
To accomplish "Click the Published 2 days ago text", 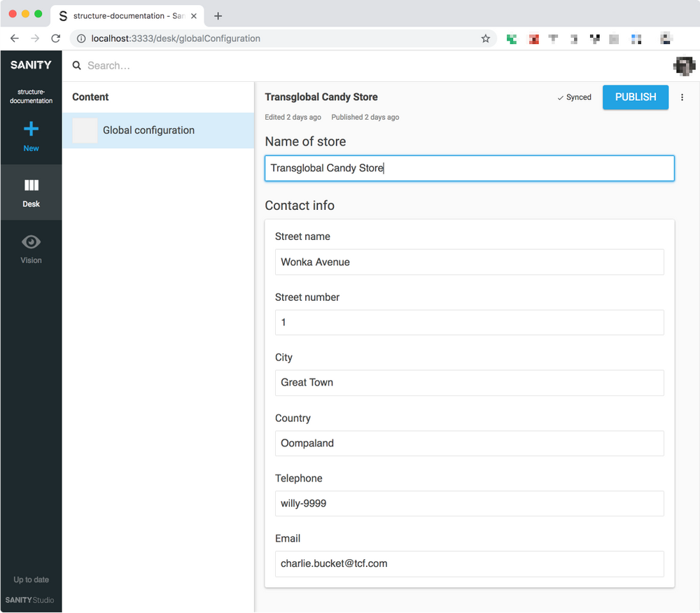I will 365,117.
